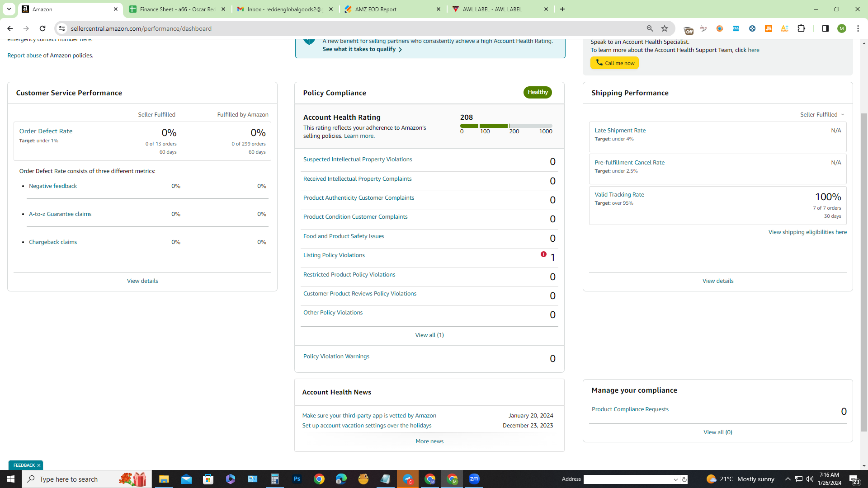This screenshot has width=868, height=488.
Task: Open the A+ Scout extension
Action: (x=785, y=28)
